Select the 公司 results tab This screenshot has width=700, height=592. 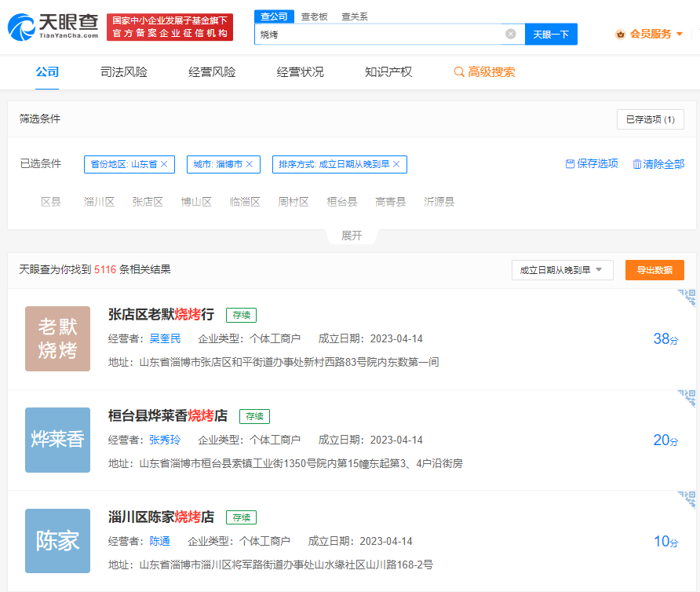[47, 72]
